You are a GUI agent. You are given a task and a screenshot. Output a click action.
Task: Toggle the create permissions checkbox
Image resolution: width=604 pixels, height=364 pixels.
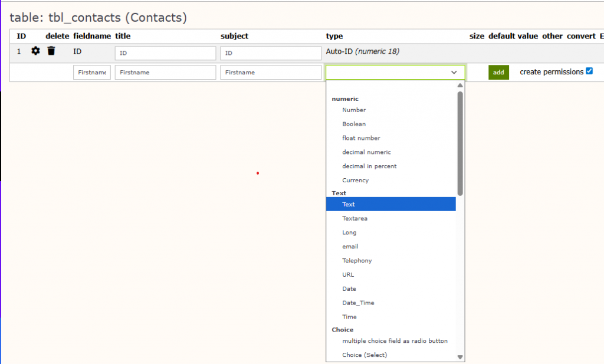point(589,71)
